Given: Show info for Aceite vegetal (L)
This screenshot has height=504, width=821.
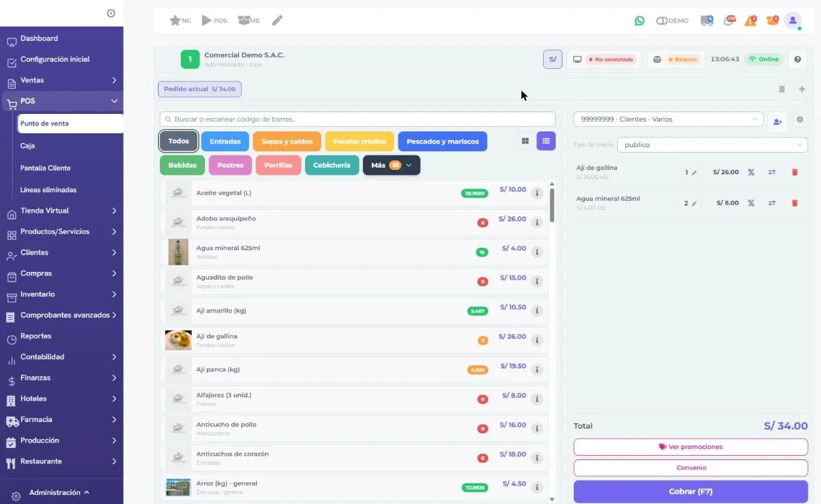Looking at the screenshot, I should pyautogui.click(x=536, y=193).
